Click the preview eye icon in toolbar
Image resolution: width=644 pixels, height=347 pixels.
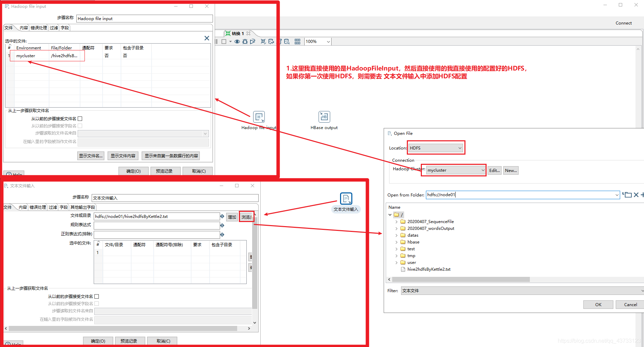(x=237, y=42)
